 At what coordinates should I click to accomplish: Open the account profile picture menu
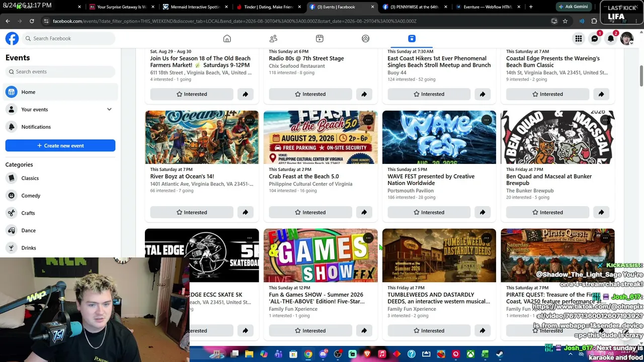pos(627,39)
